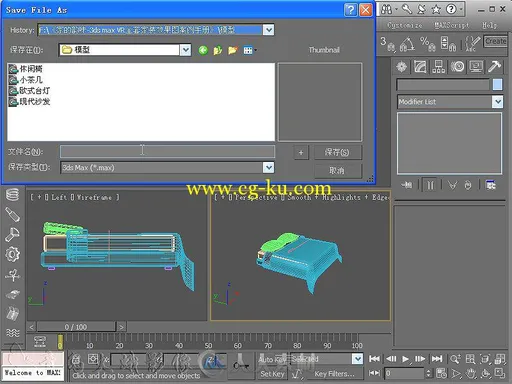The width and height of the screenshot is (512, 384).
Task: Switch to Create command panel tab
Action: click(x=401, y=67)
